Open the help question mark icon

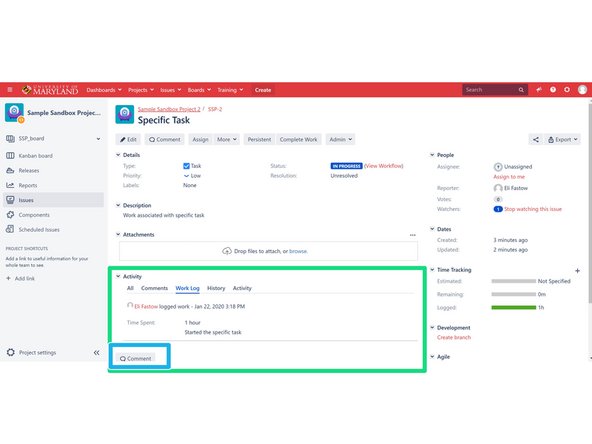pyautogui.click(x=553, y=90)
